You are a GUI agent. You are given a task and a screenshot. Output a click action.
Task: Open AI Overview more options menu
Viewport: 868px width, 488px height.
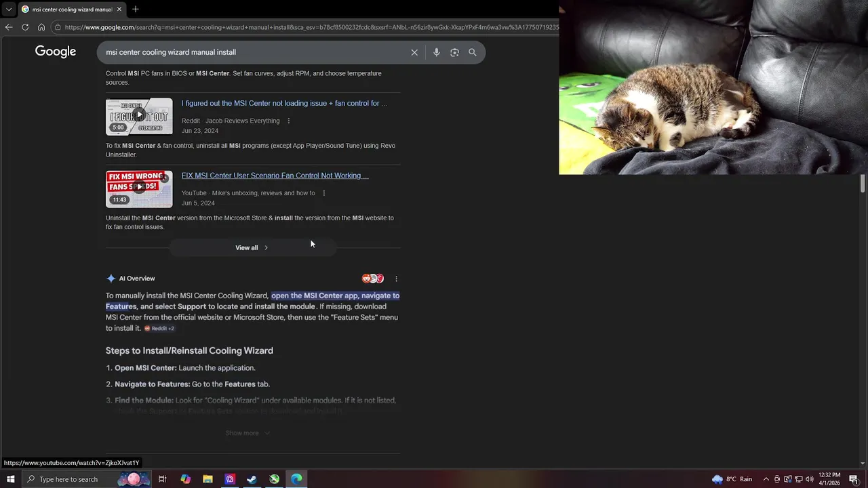point(396,279)
